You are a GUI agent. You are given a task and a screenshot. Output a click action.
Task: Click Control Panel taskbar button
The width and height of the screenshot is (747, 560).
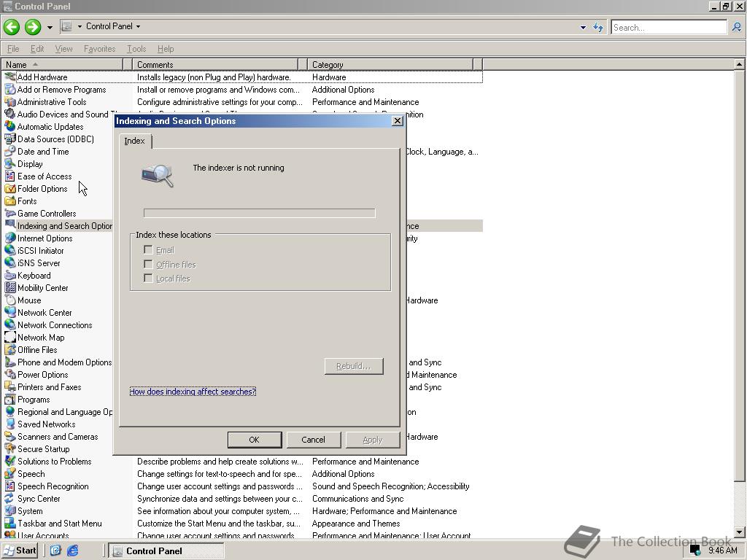(166, 551)
